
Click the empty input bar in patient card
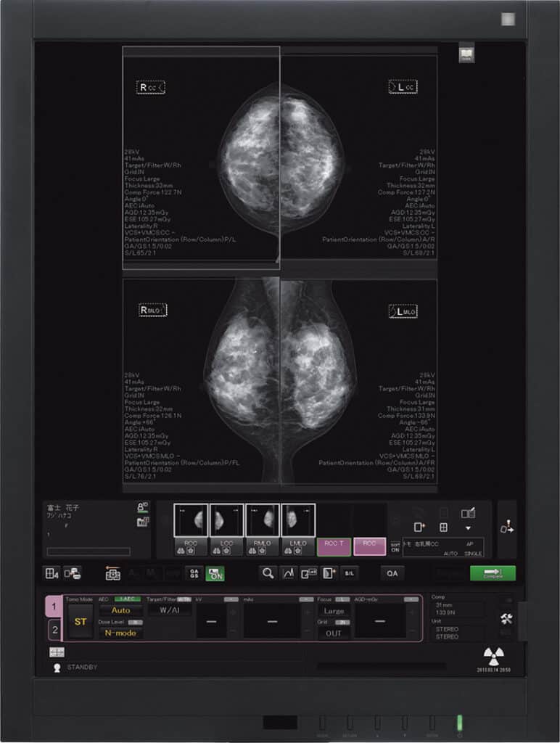pyautogui.click(x=88, y=551)
